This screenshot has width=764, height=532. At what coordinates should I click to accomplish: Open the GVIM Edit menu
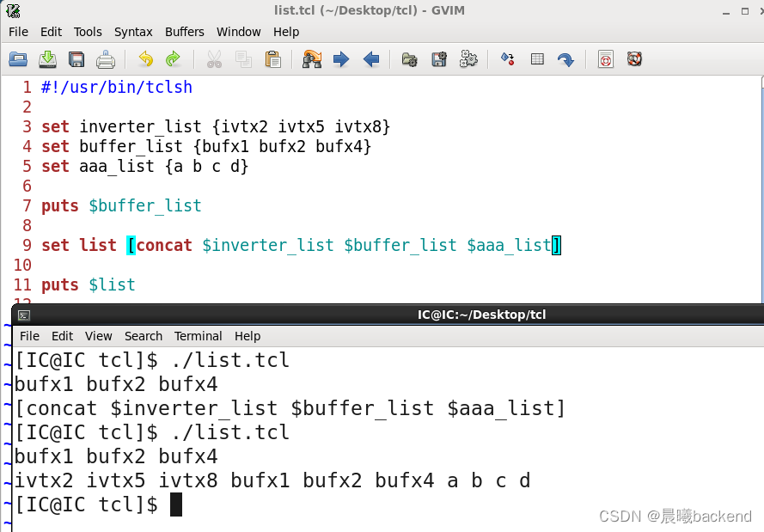[52, 32]
